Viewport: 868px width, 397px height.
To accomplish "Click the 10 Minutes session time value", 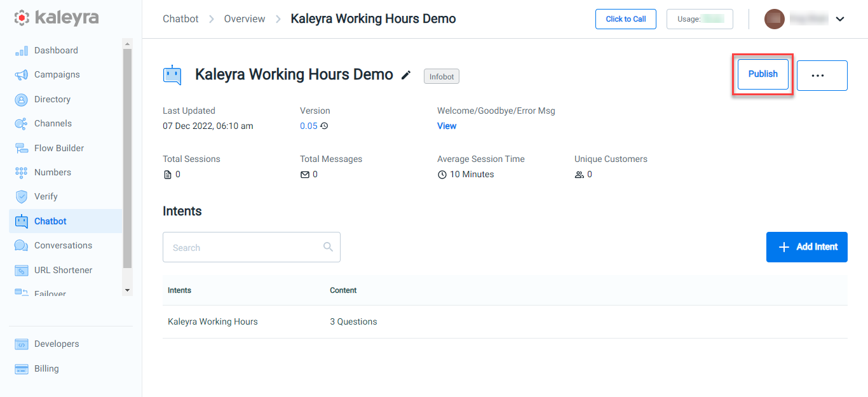I will (471, 174).
